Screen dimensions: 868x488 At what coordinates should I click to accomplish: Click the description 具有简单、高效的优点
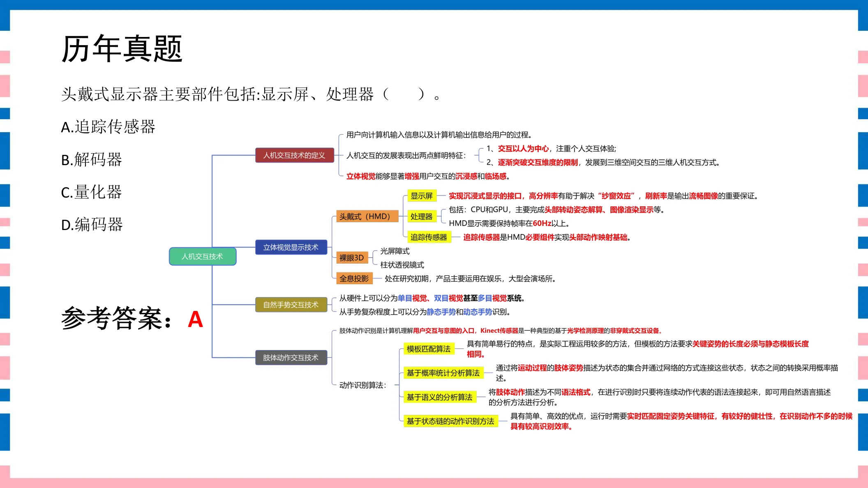click(681, 421)
